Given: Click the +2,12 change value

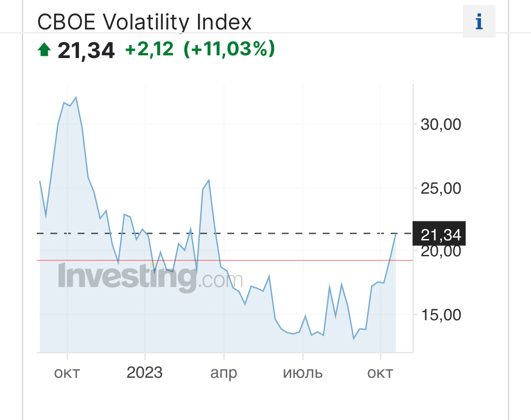Looking at the screenshot, I should [x=149, y=49].
